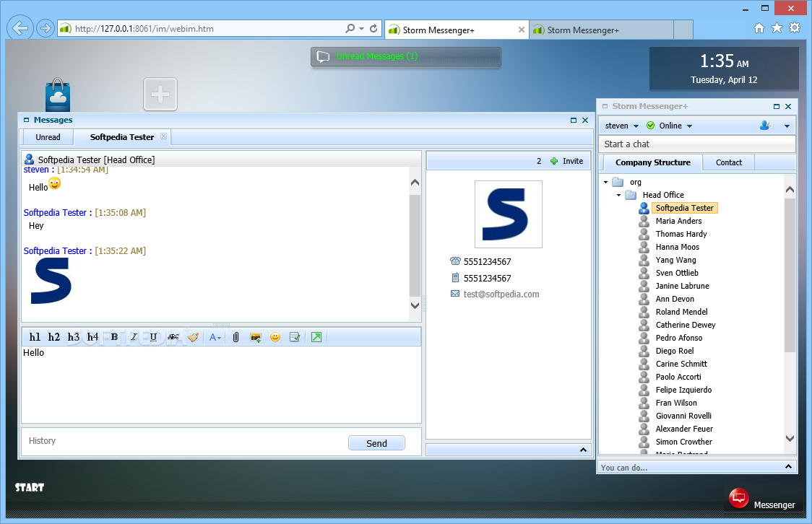Toggle underline formatting

point(153,337)
